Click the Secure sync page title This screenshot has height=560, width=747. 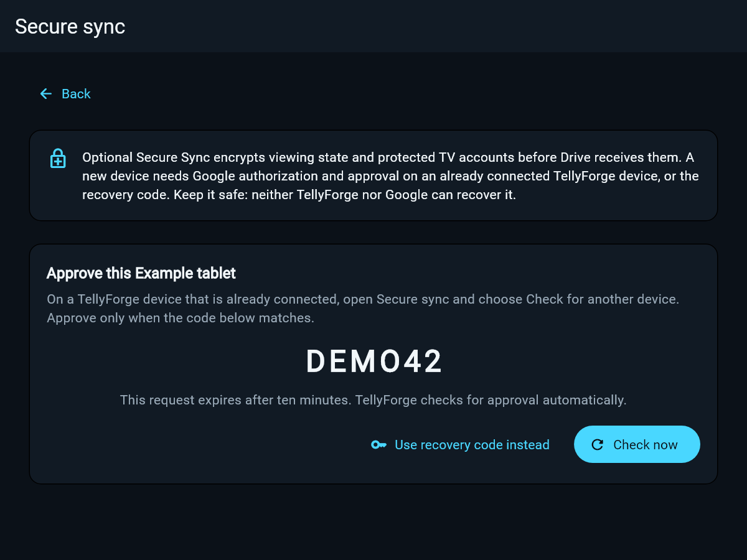pyautogui.click(x=70, y=27)
